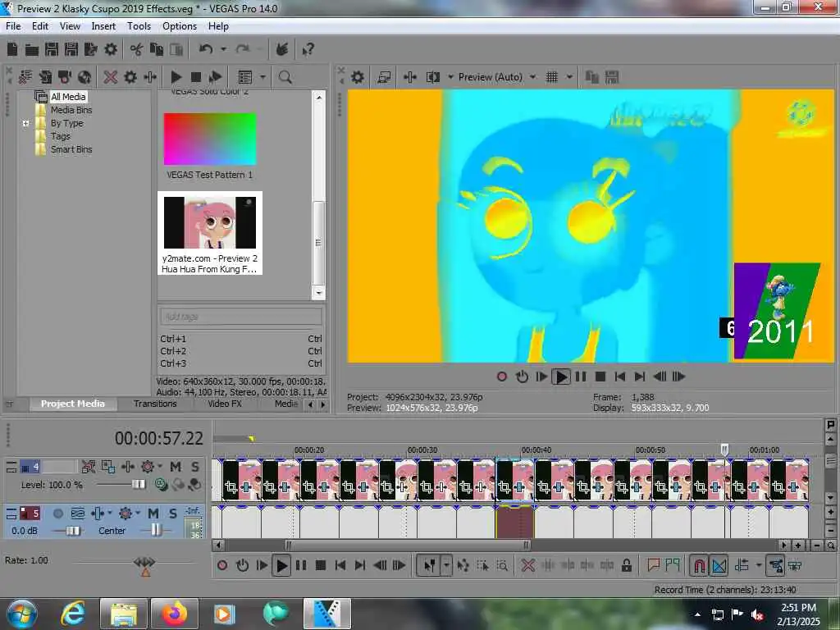
Task: Open the File menu
Action: pos(13,26)
